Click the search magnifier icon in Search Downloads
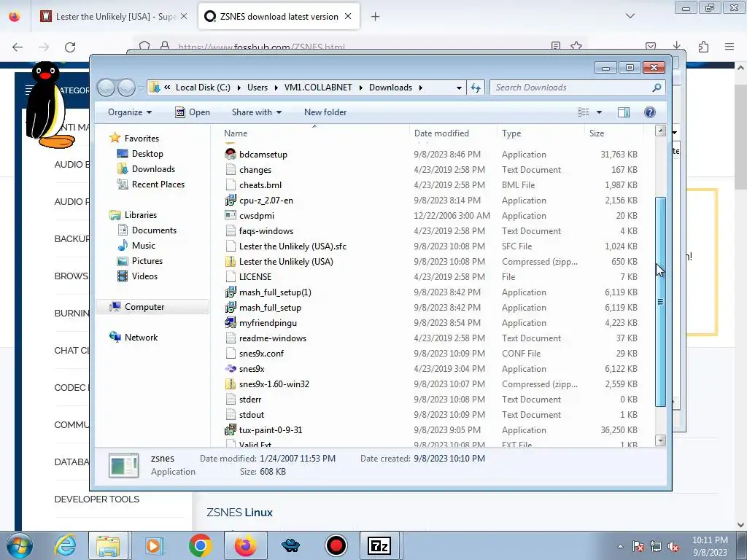747x560 pixels. click(657, 87)
